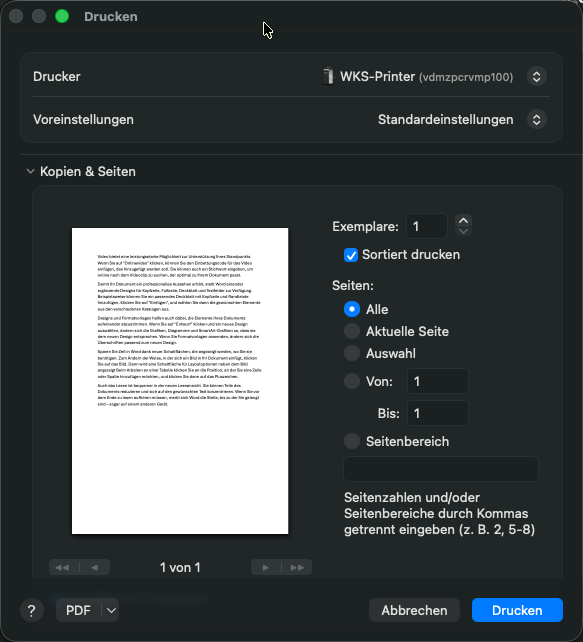Click the WKS-Printer icon
The height and width of the screenshot is (642, 583).
(x=328, y=76)
